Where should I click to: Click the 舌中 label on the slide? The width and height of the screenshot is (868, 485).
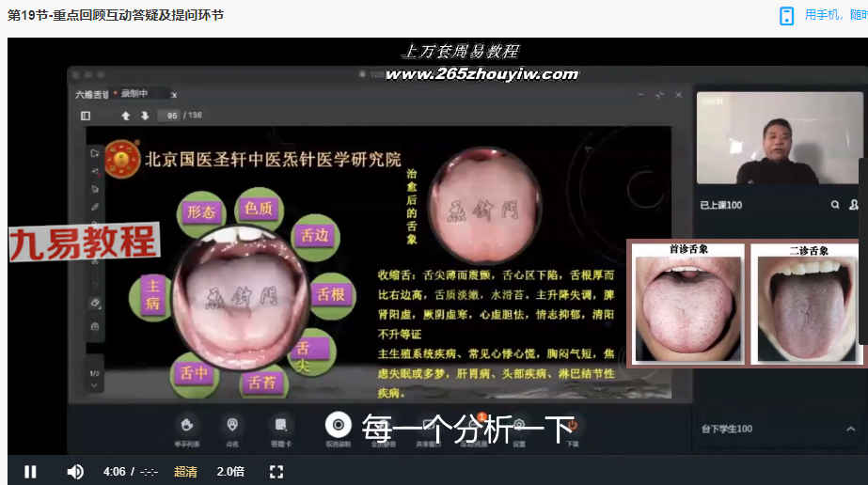click(x=194, y=373)
